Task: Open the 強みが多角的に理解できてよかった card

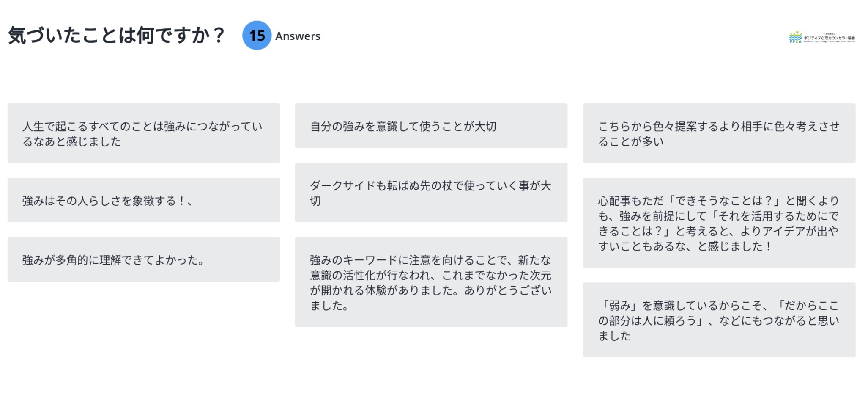Action: pos(143,259)
